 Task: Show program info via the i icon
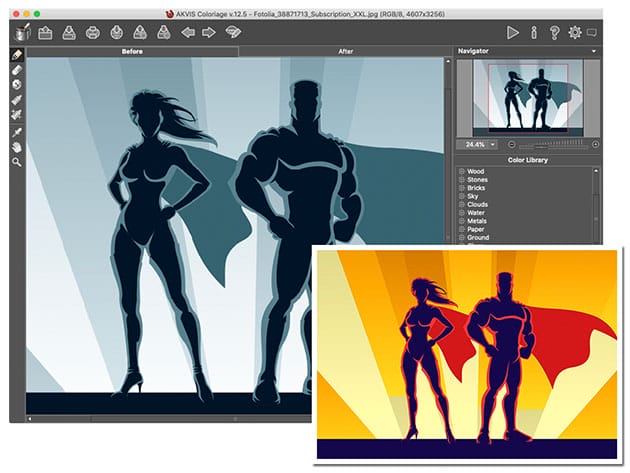tap(534, 32)
